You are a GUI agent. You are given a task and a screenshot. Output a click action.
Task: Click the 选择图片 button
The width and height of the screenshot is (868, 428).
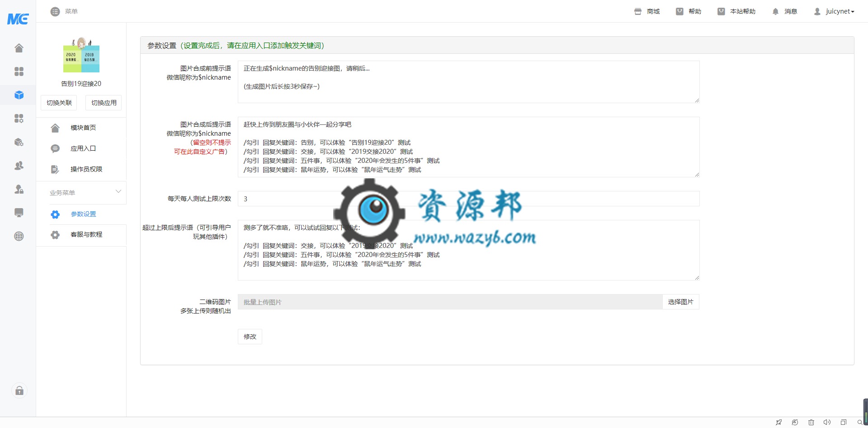point(680,302)
